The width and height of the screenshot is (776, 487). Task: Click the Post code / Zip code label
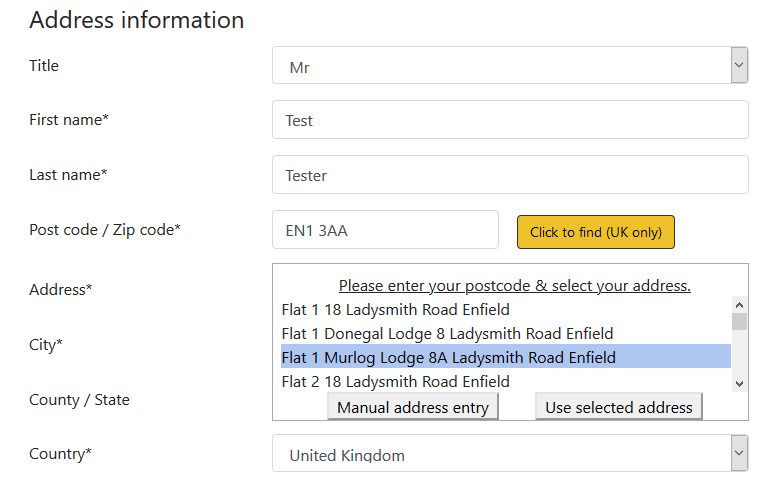click(105, 230)
